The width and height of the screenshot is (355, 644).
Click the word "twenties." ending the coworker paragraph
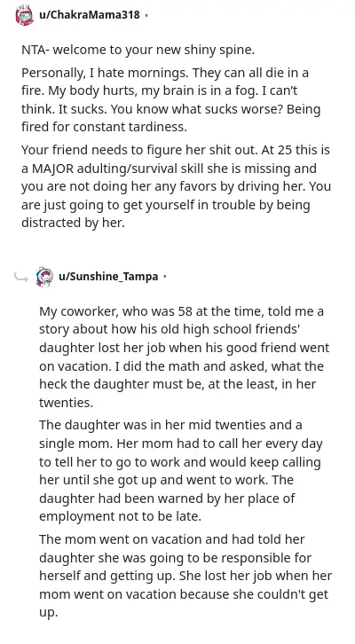point(67,402)
